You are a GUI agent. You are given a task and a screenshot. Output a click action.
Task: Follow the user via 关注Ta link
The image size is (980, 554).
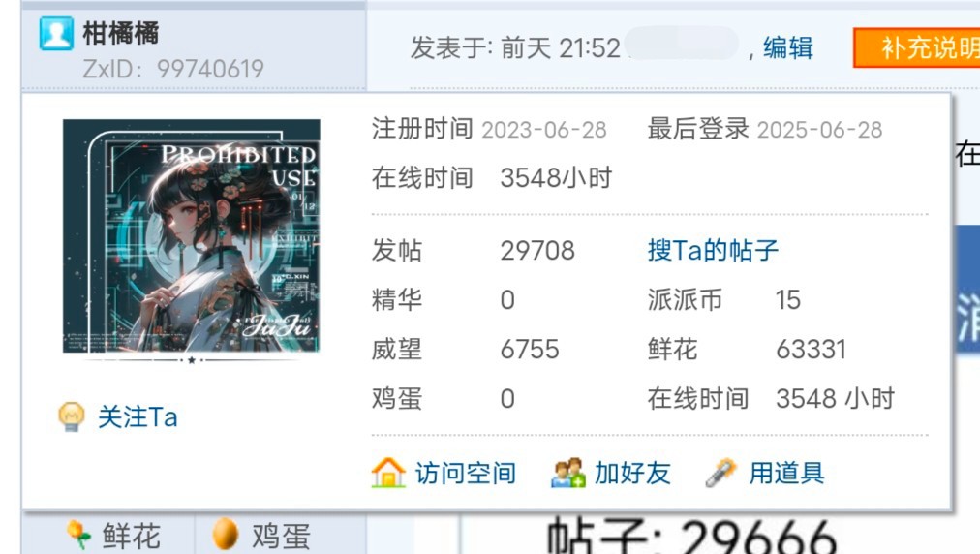(x=138, y=417)
